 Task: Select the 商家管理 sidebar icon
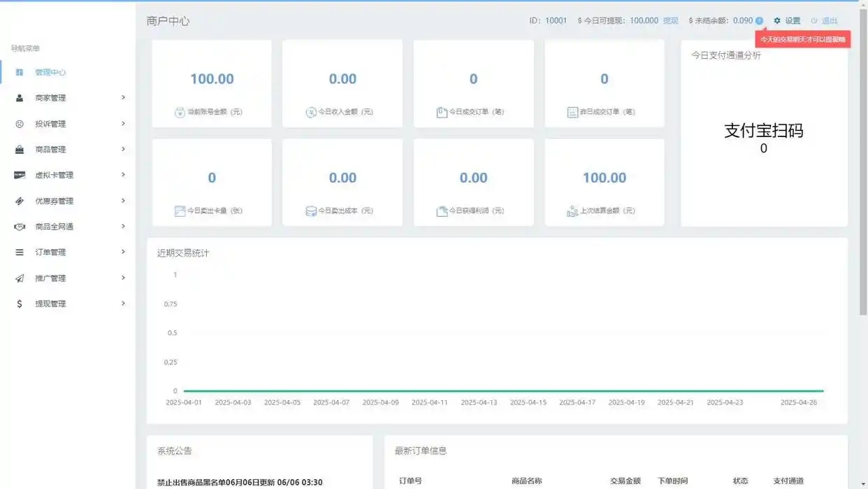click(x=19, y=98)
